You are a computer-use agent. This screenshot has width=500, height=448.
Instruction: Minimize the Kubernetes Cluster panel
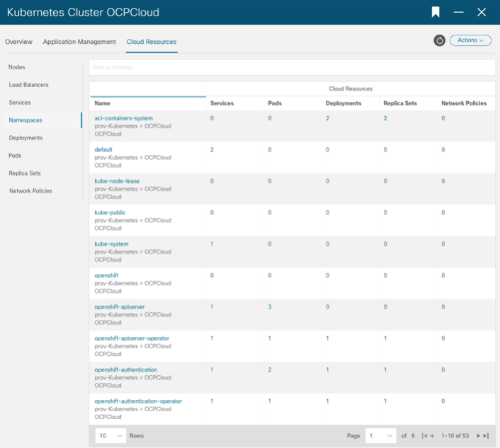click(x=459, y=12)
